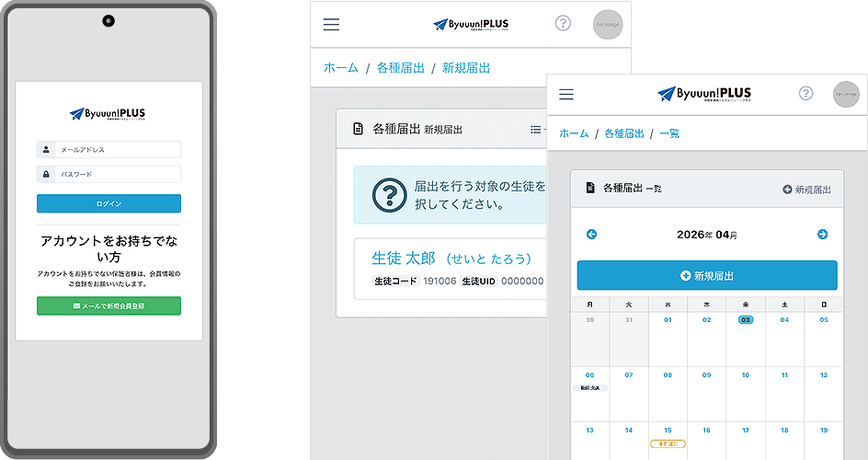This screenshot has width=868, height=460.
Task: Open the event label under date 06
Action: [x=590, y=388]
